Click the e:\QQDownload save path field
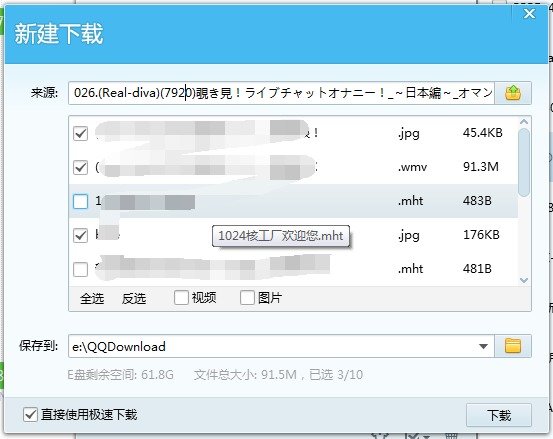The image size is (553, 439). (272, 346)
